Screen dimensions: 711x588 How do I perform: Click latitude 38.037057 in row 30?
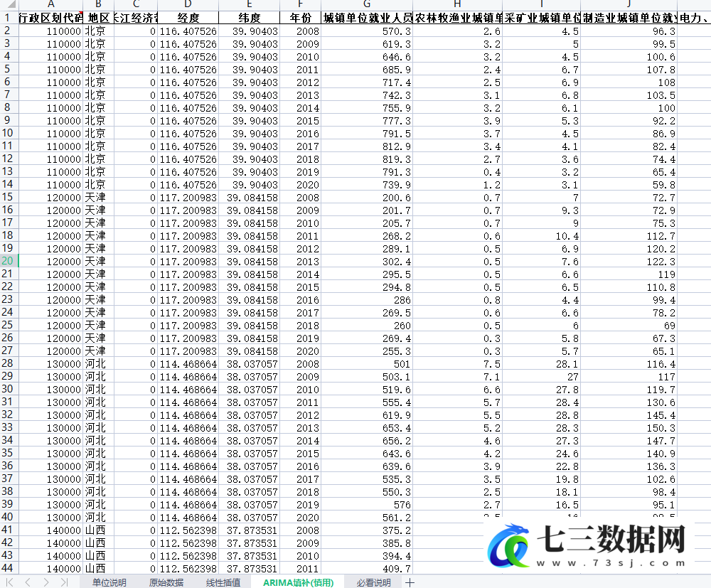249,390
